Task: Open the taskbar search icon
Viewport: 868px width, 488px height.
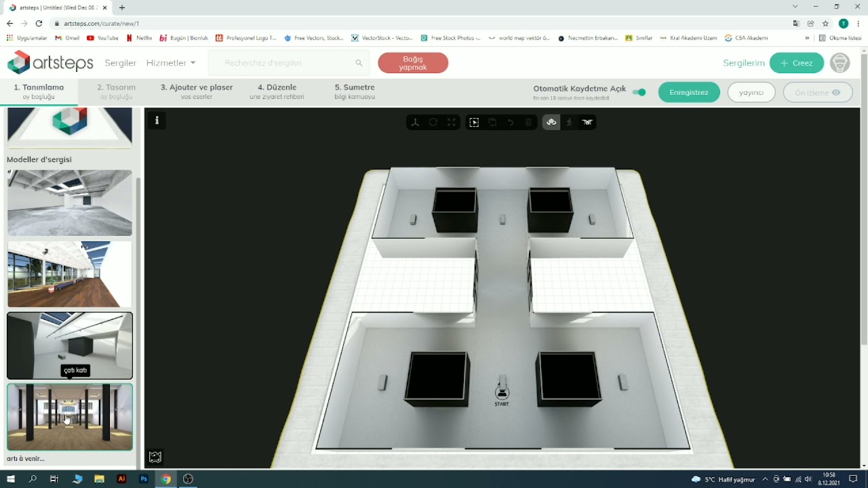Action: pyautogui.click(x=33, y=479)
